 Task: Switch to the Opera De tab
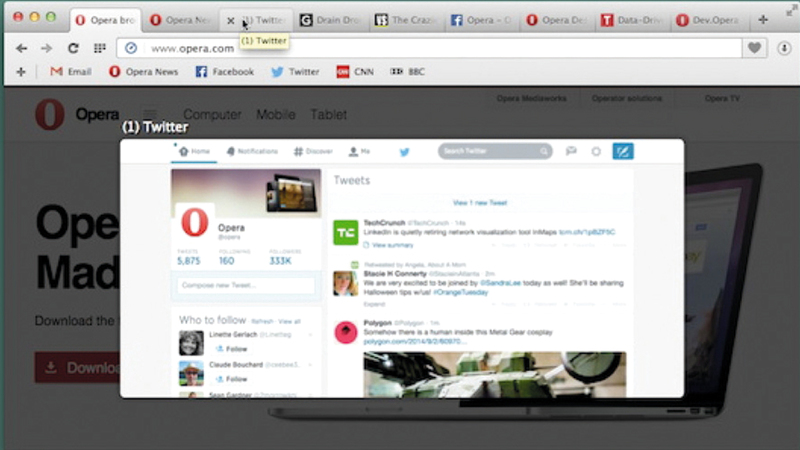(556, 20)
